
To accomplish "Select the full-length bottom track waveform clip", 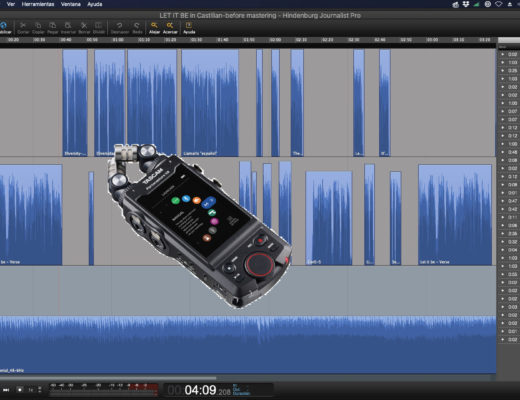I will tap(248, 345).
